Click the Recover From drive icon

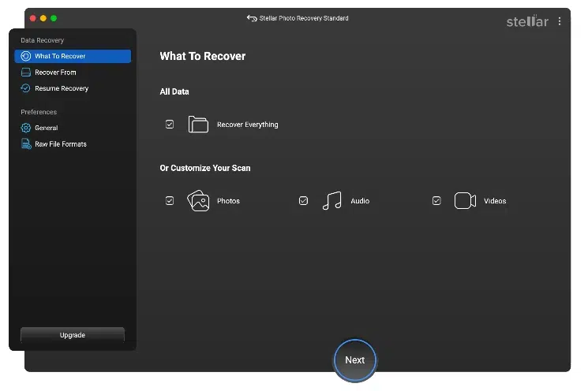(x=26, y=73)
